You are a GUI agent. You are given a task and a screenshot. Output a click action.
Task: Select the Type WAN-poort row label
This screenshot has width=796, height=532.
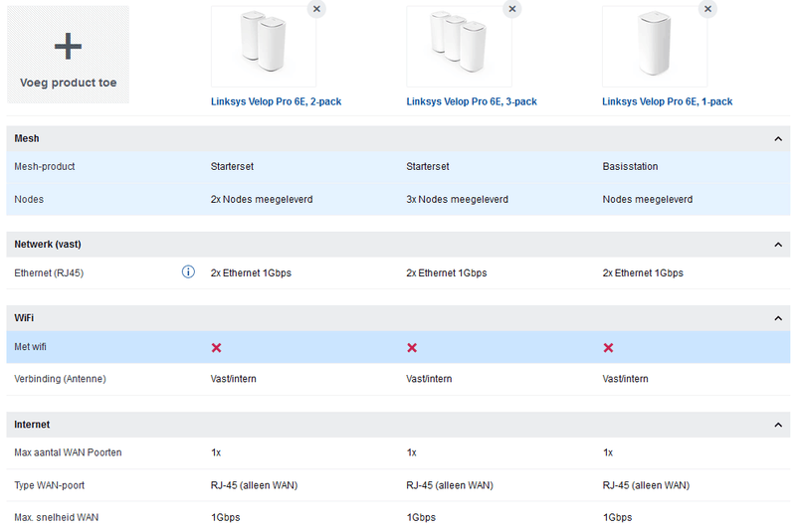(49, 485)
